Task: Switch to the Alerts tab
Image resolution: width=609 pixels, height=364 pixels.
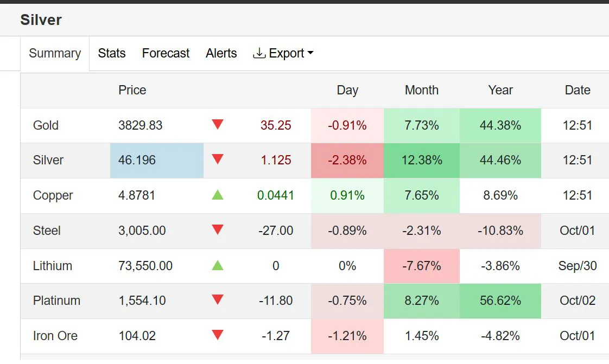Action: [221, 53]
